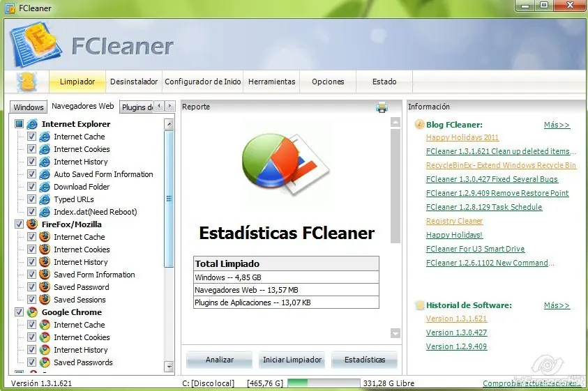Toggle the Download Folder checkbox
This screenshot has height=391, width=588.
click(x=31, y=187)
